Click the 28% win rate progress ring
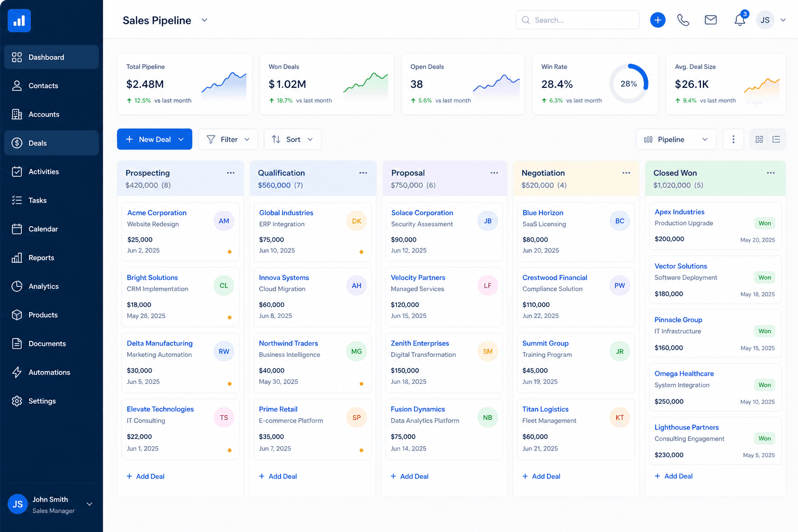798x532 pixels. click(x=629, y=84)
